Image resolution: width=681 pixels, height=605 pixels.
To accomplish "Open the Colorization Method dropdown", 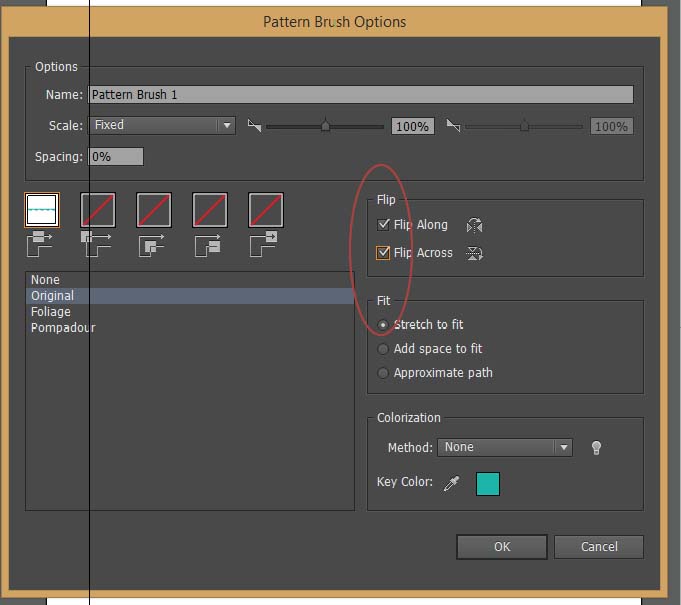I will (x=505, y=447).
